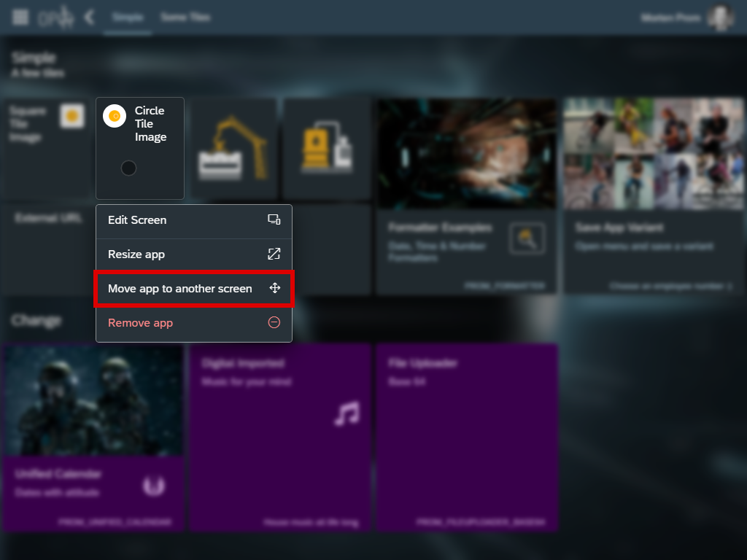Open the Save App Variant tile
This screenshot has width=747, height=560.
653,248
